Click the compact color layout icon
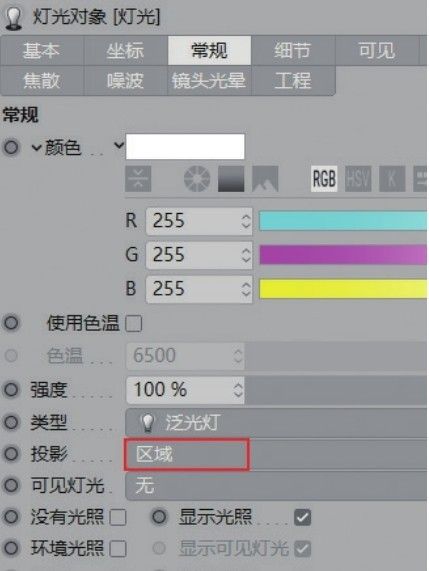This screenshot has height=571, width=429. tap(138, 179)
